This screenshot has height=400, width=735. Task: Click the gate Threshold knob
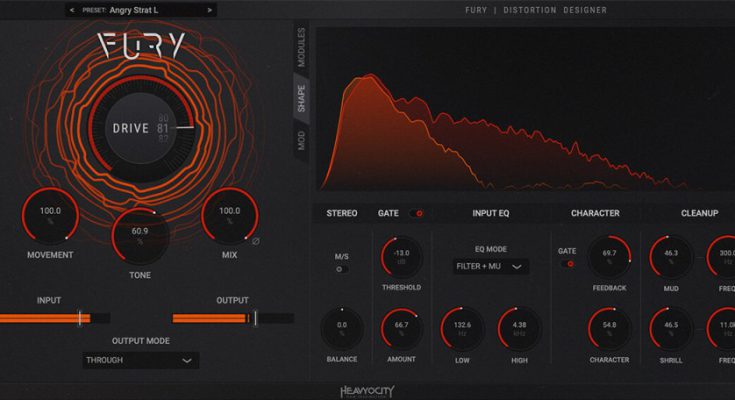(401, 256)
